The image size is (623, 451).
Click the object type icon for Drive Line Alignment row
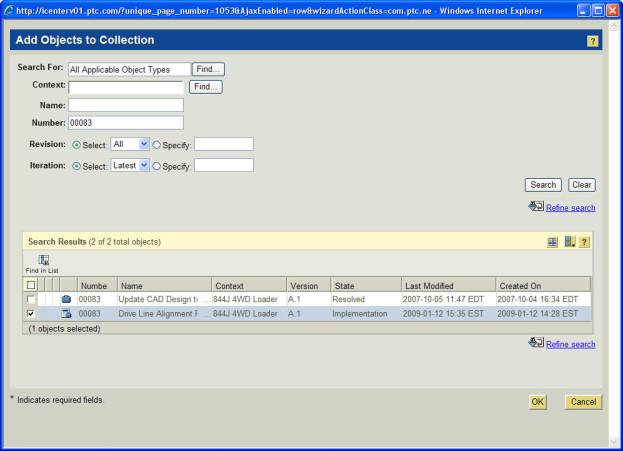coord(66,314)
